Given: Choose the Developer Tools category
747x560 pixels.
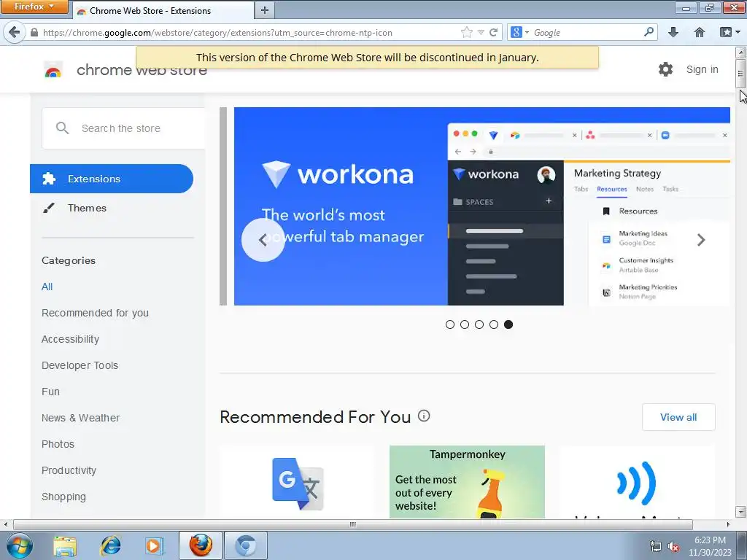Looking at the screenshot, I should [x=80, y=365].
